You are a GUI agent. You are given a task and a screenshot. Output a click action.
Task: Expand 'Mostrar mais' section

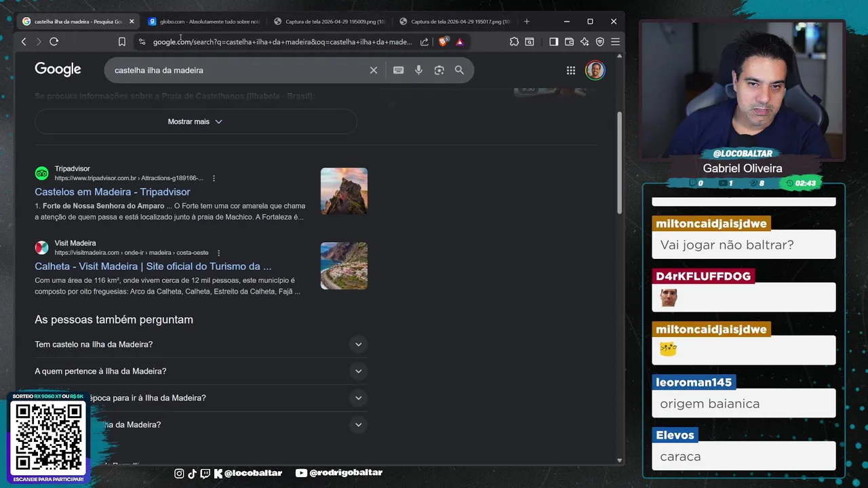195,121
